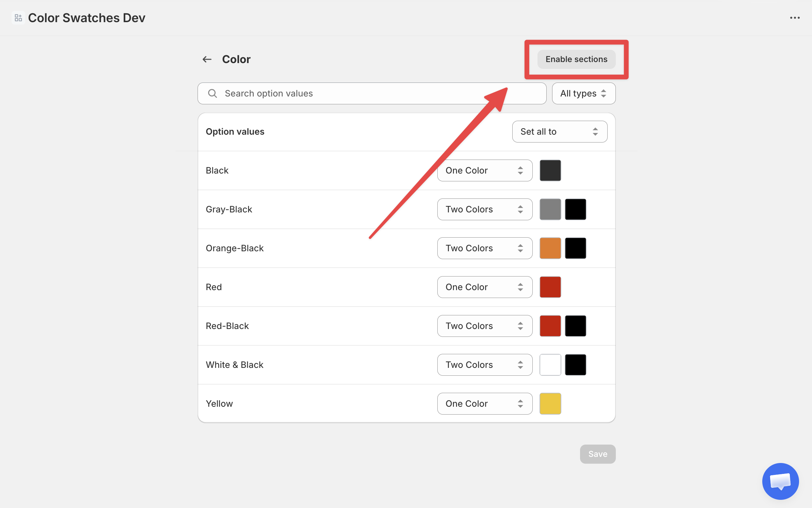The height and width of the screenshot is (508, 812).
Task: Click the white swatch for White & Black
Action: pos(550,365)
